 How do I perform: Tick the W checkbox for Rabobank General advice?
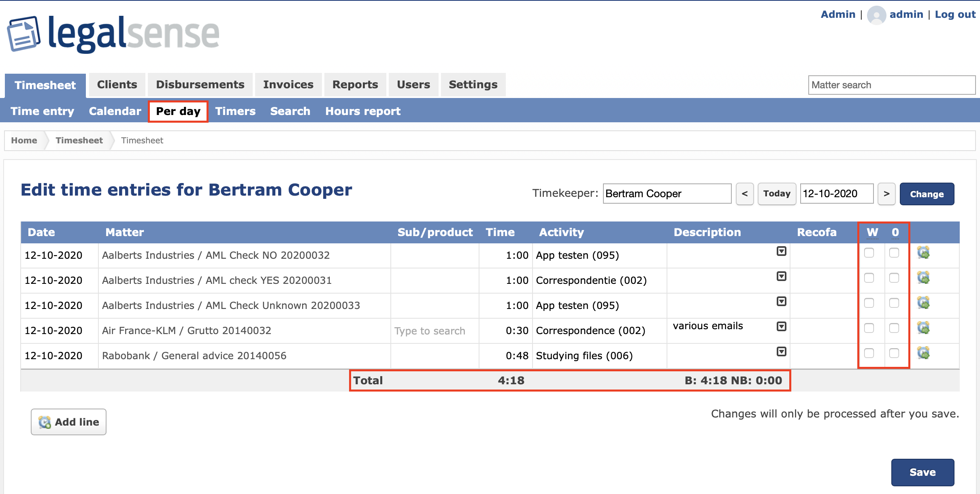point(869,353)
